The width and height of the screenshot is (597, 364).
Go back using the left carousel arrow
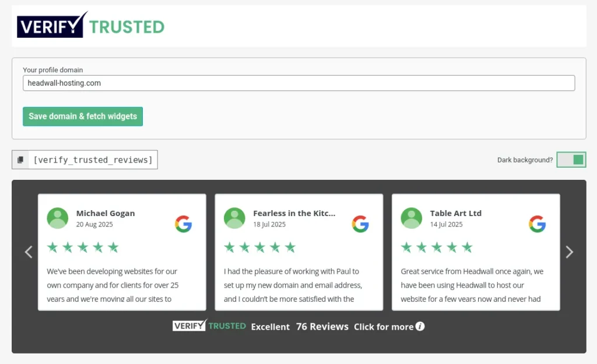29,252
